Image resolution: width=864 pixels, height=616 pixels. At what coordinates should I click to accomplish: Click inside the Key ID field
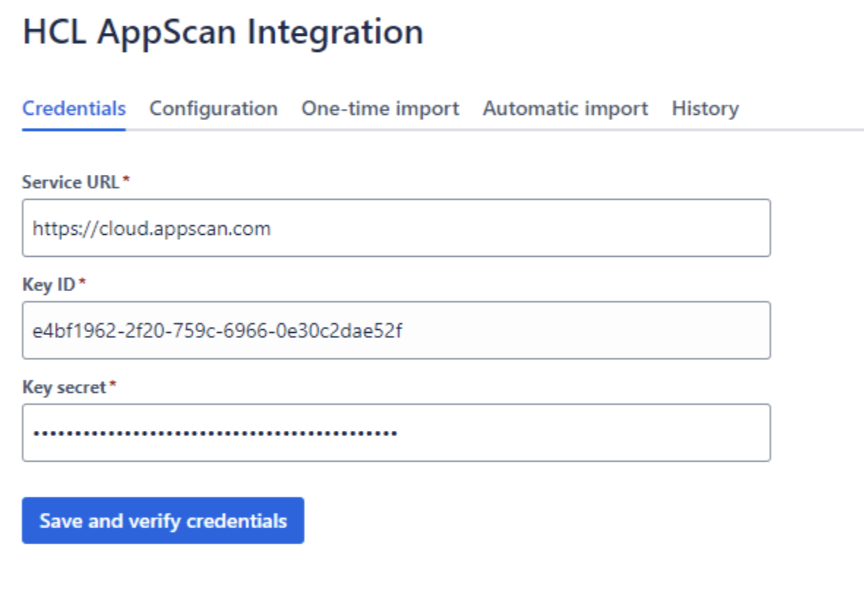point(549,331)
